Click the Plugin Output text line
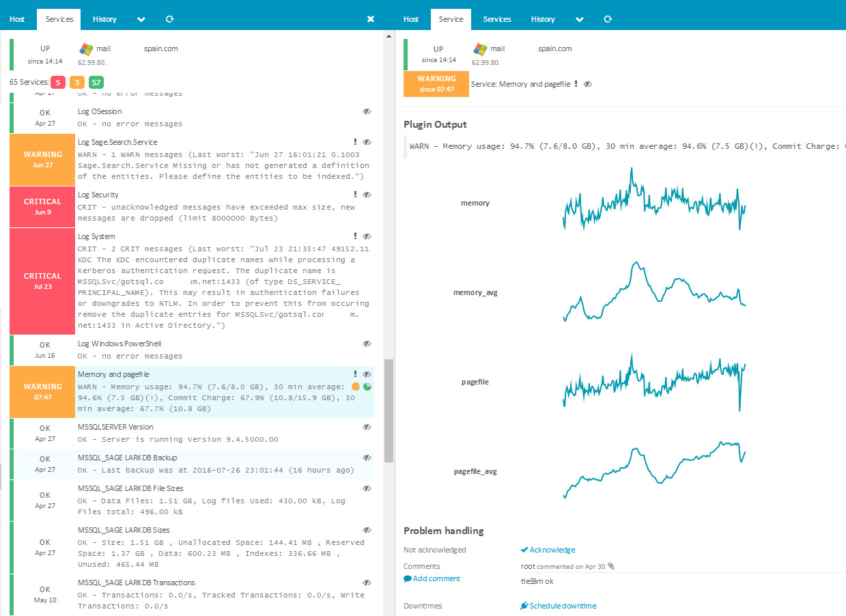The width and height of the screenshot is (846, 616). coord(627,146)
